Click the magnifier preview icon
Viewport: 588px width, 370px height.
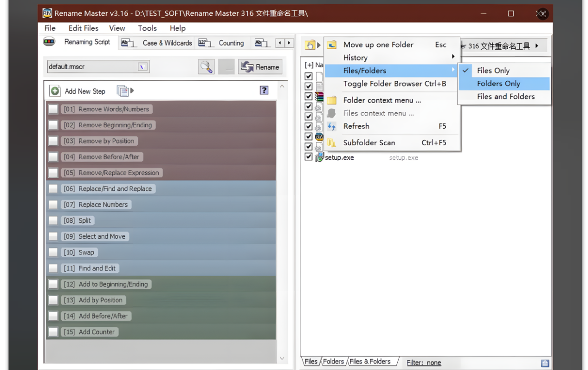[207, 66]
